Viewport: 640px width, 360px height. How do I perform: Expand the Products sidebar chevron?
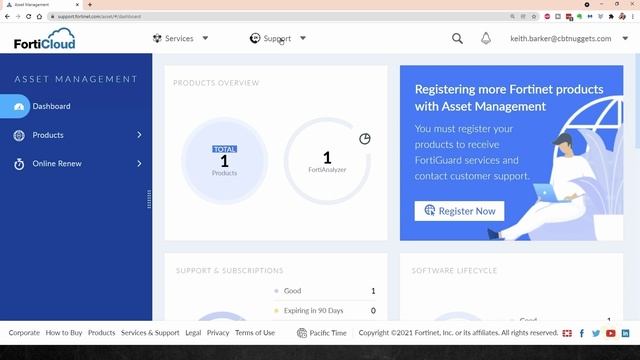point(139,135)
